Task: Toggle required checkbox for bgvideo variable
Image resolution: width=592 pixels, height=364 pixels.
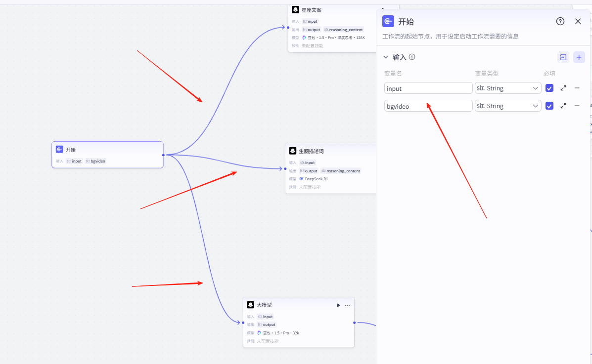Action: click(x=549, y=106)
